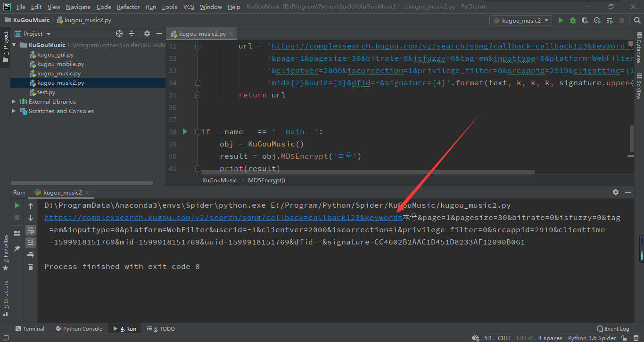Viewport: 644px width, 342px height.
Task: Click the Run panel stop square
Action: click(x=17, y=218)
